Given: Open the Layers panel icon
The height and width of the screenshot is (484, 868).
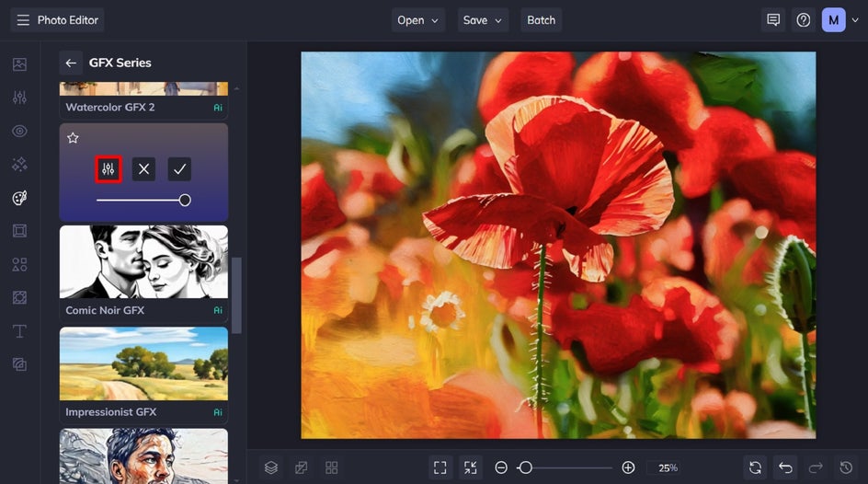Looking at the screenshot, I should tap(270, 468).
